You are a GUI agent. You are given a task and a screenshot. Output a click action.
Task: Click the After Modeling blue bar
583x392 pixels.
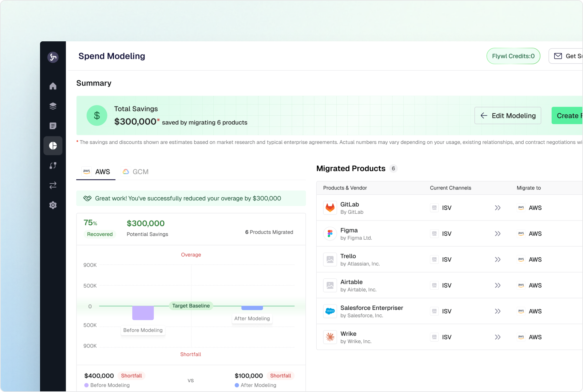coord(252,308)
